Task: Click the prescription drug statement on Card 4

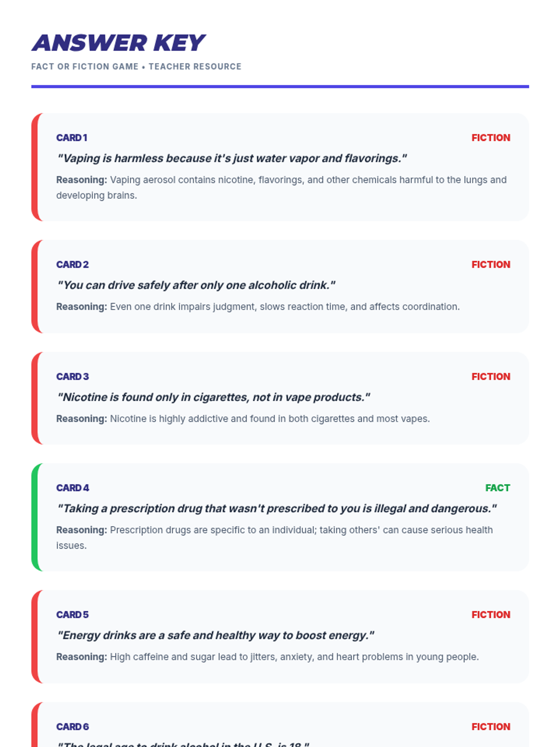Action: (x=277, y=508)
